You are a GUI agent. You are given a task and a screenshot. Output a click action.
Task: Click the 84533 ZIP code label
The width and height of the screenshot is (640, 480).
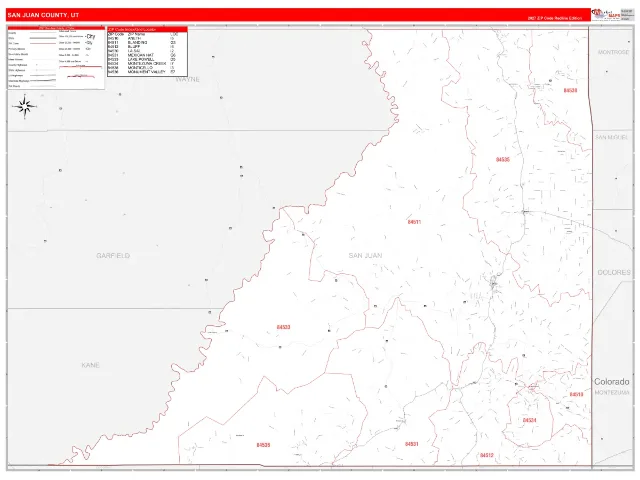283,327
